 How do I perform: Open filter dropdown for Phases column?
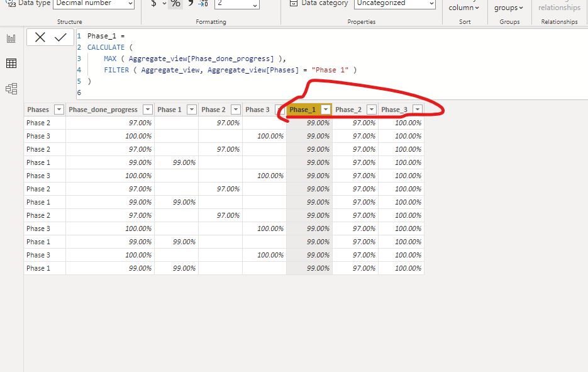pos(59,110)
